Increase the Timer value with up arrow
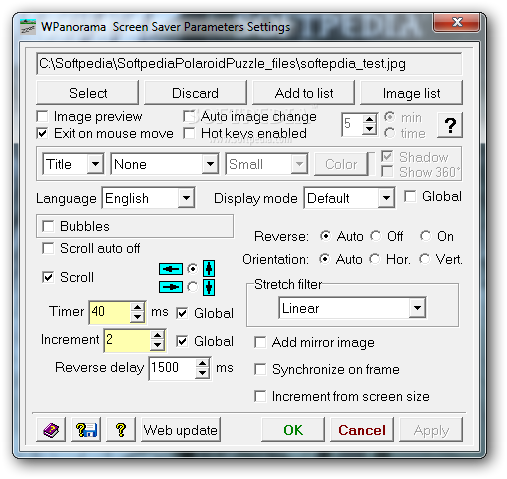The height and width of the screenshot is (479, 507). pos(137,307)
